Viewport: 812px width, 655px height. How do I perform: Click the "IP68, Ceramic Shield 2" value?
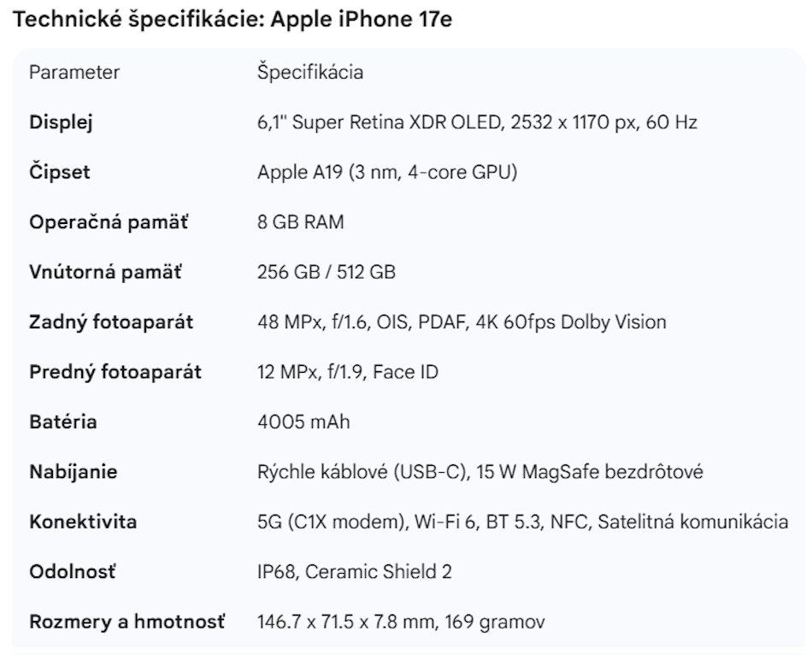click(x=354, y=572)
